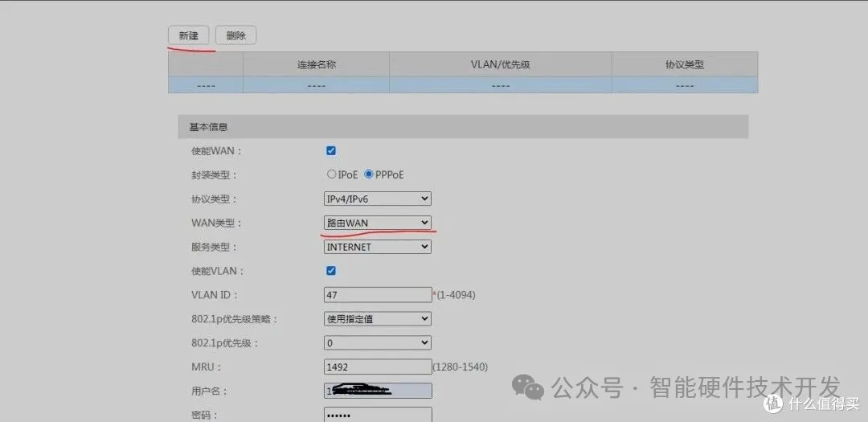Image resolution: width=868 pixels, height=422 pixels.
Task: Click the VLAN ID input field
Action: coord(377,295)
